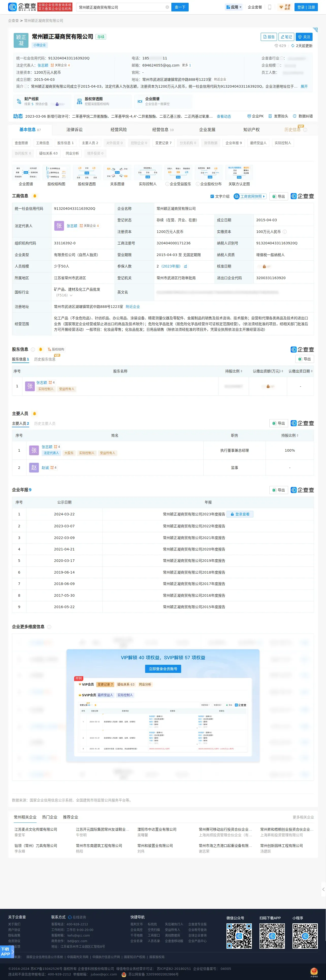Click the info icon beside 实缴资本 value
Image resolution: width=326 pixels, height=980 pixels.
coord(285,232)
